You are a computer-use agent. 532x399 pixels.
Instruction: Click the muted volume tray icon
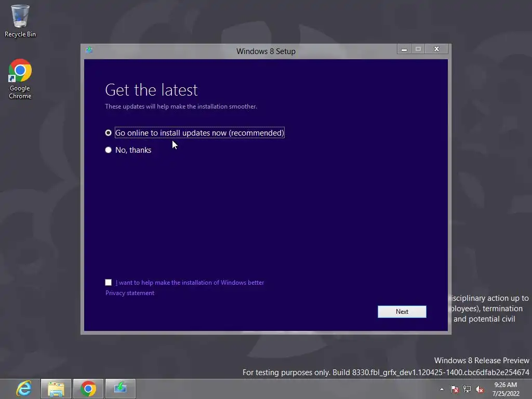point(480,389)
